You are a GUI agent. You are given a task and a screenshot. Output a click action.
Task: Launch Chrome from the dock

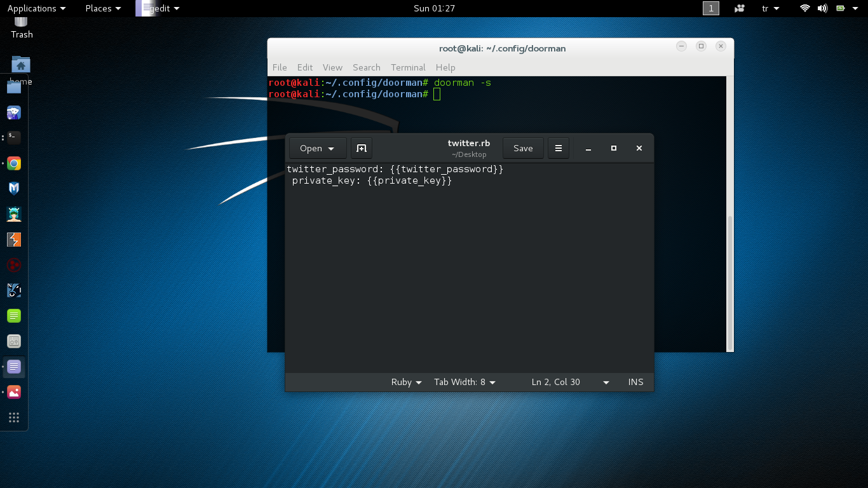coord(14,163)
